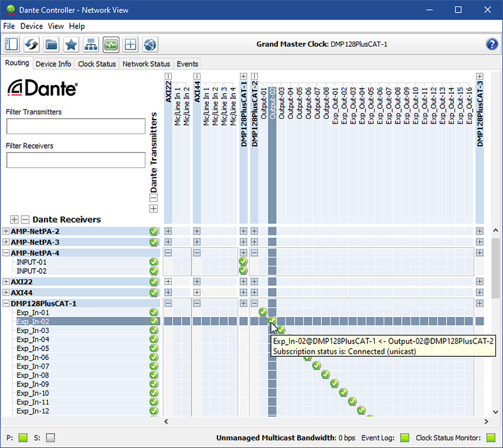Image resolution: width=503 pixels, height=448 pixels.
Task: Expand the AMP-NetPA-2 receiver tree
Action: [6, 231]
